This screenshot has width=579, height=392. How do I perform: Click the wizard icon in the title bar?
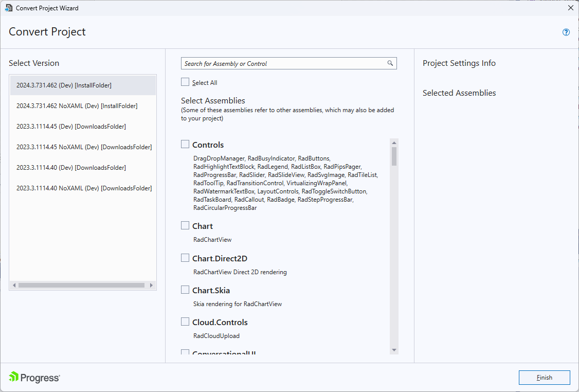[x=9, y=8]
